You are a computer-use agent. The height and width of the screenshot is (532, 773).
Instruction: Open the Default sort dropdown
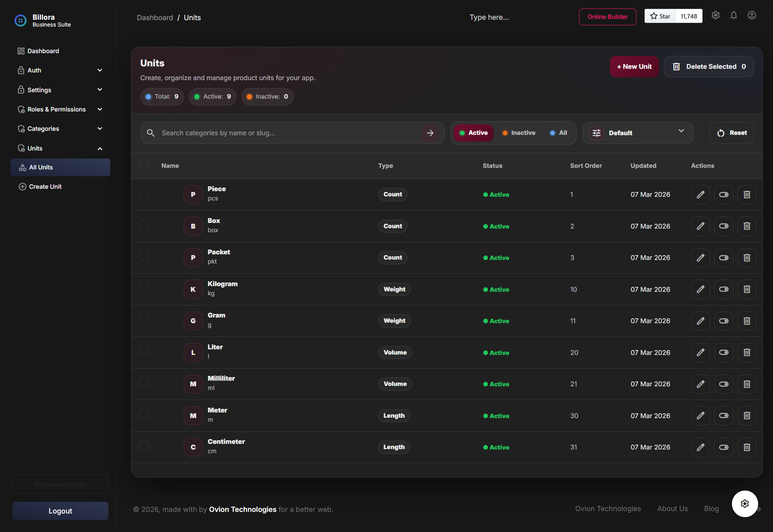[637, 133]
